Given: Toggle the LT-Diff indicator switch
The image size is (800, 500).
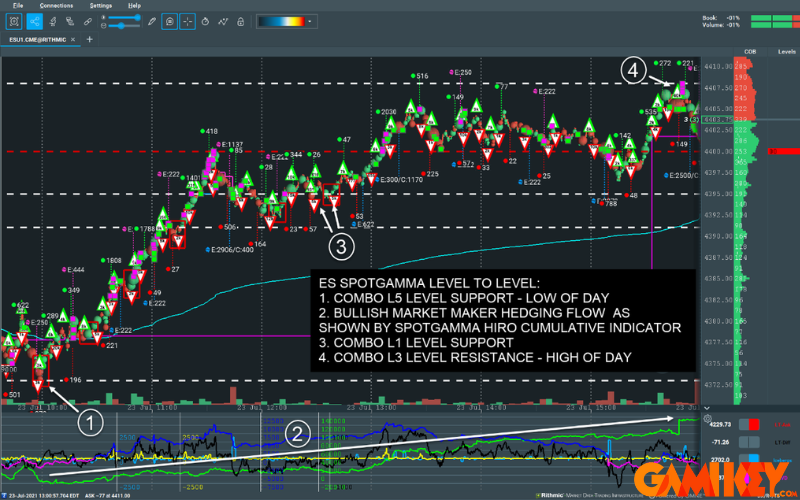Looking at the screenshot, I should tap(749, 442).
